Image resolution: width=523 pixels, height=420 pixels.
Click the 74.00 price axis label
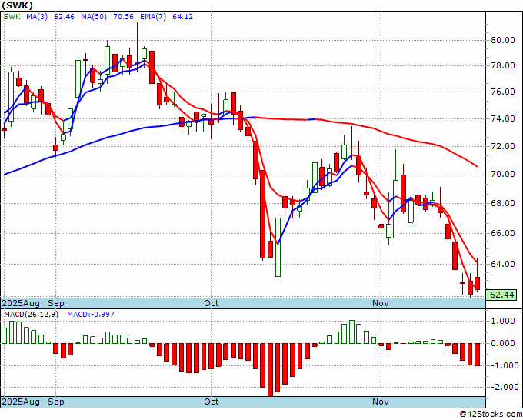point(503,118)
